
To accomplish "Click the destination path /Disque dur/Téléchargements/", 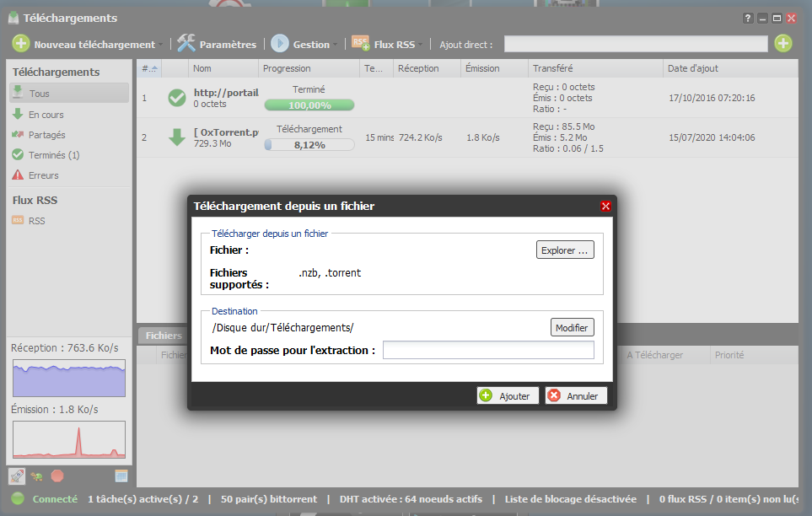I will [x=282, y=327].
